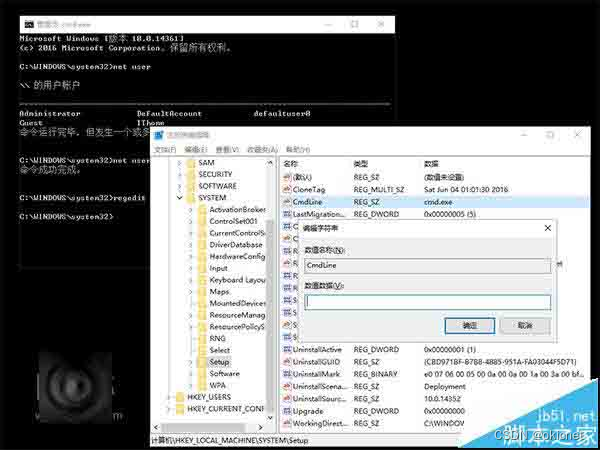Select the HardwareConfig tree key
The image size is (600, 450).
point(237,256)
